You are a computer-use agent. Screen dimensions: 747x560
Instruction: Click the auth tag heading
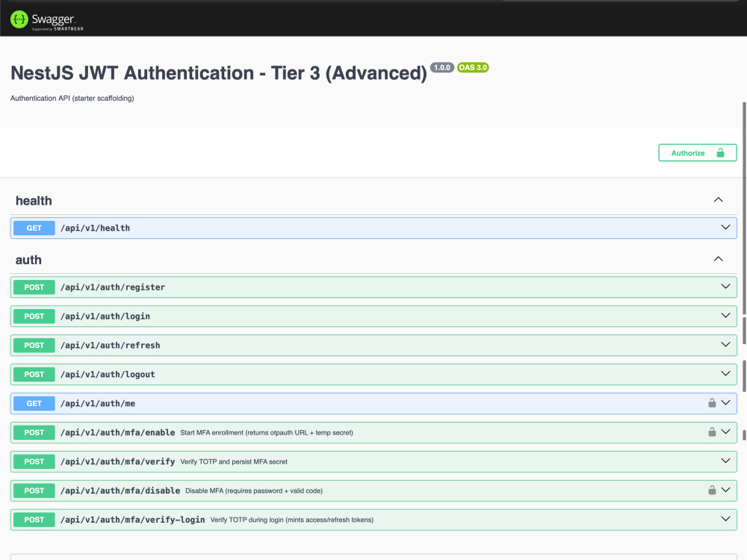tap(28, 260)
